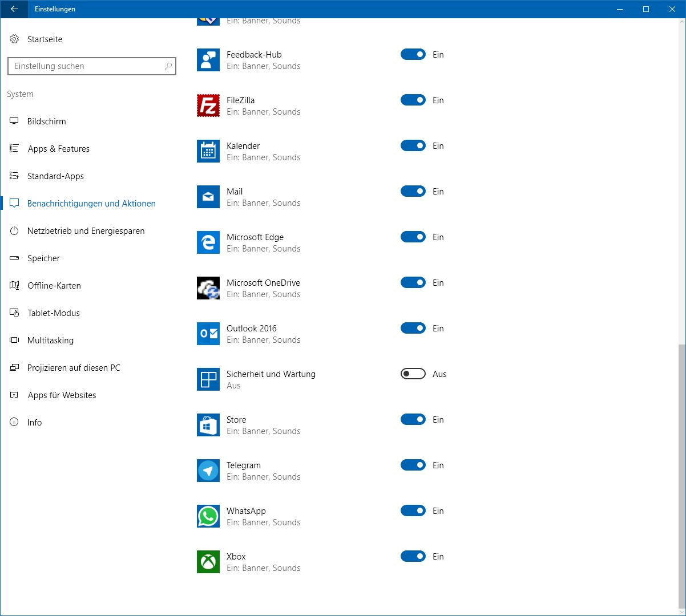
Task: Click the Info circle icon
Action: (14, 423)
